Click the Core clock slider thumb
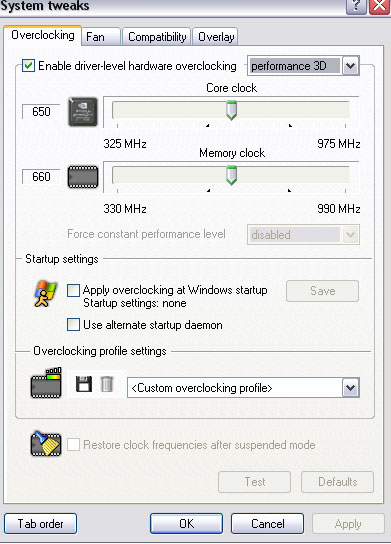 231,110
